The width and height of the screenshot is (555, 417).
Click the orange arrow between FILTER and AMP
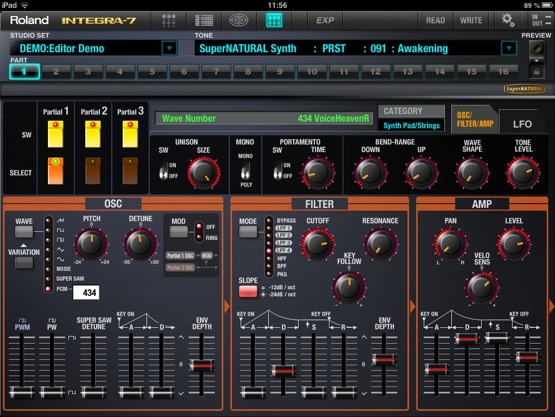(x=412, y=306)
